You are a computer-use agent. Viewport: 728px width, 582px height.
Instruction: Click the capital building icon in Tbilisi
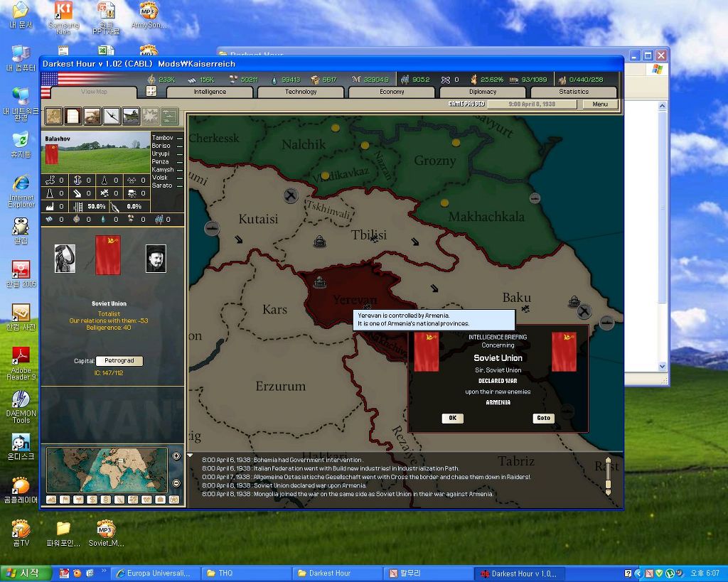click(319, 241)
